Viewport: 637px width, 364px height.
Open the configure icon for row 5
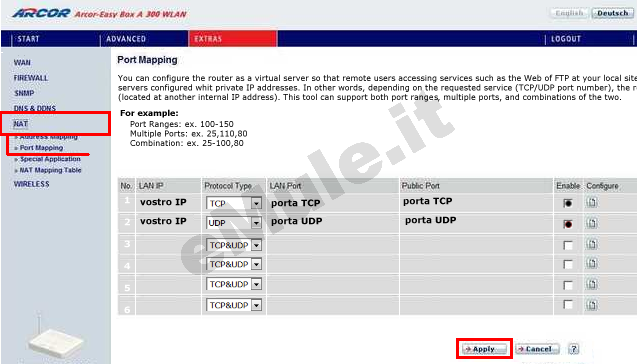click(x=592, y=284)
